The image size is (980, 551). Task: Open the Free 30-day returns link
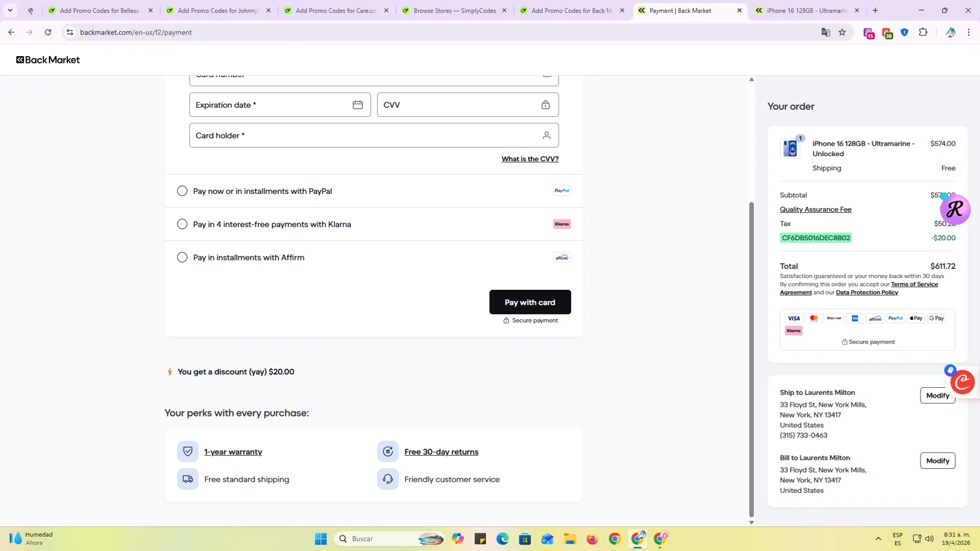pyautogui.click(x=442, y=452)
